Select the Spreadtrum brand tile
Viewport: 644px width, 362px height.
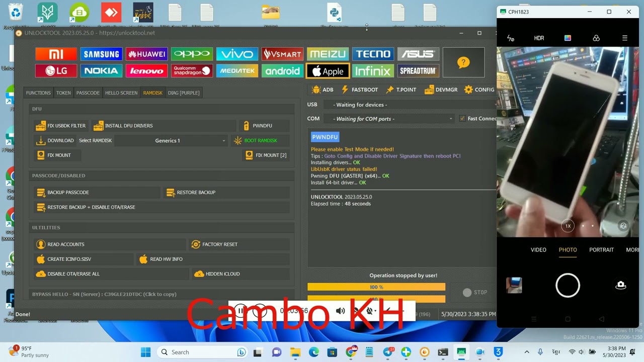point(418,71)
